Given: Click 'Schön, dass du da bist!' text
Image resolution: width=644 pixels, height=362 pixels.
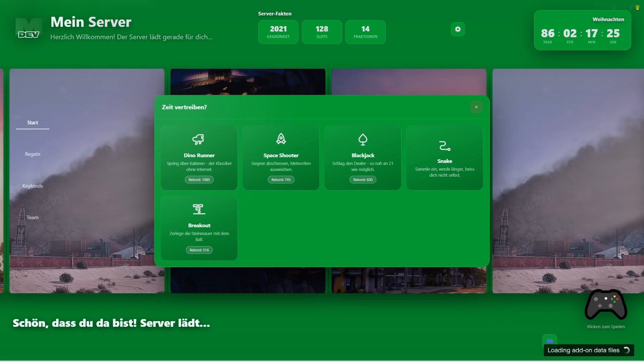Looking at the screenshot, I should pyautogui.click(x=75, y=323).
